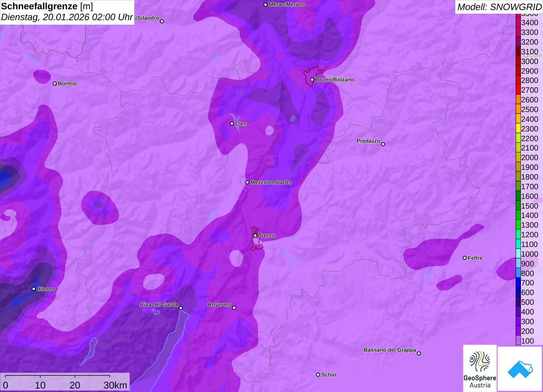Viewport: 543px width, 392px height.
Task: Click the blue cloud house logo
Action: tap(520, 369)
